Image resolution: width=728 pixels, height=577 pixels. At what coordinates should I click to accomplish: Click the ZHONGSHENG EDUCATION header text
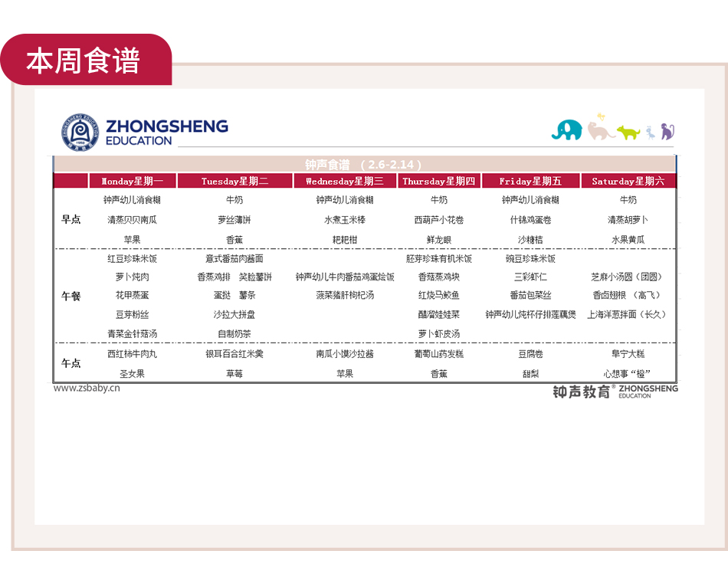point(167,132)
